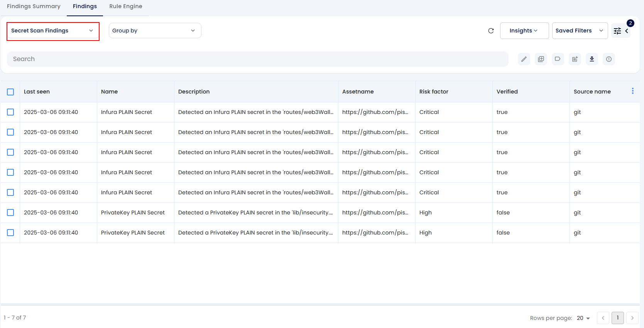Click first row's 'true' verified value

[x=502, y=112]
